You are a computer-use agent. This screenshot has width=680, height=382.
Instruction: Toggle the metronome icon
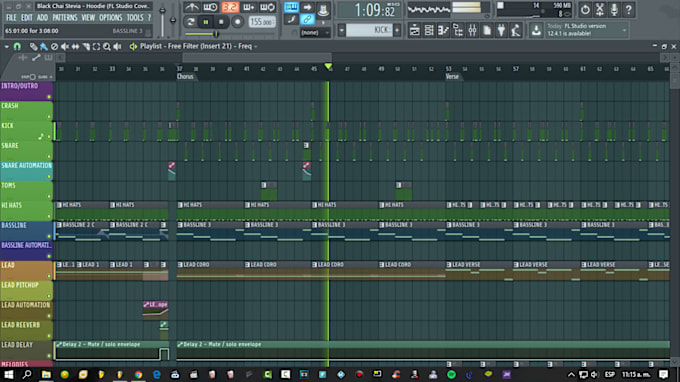click(x=191, y=7)
